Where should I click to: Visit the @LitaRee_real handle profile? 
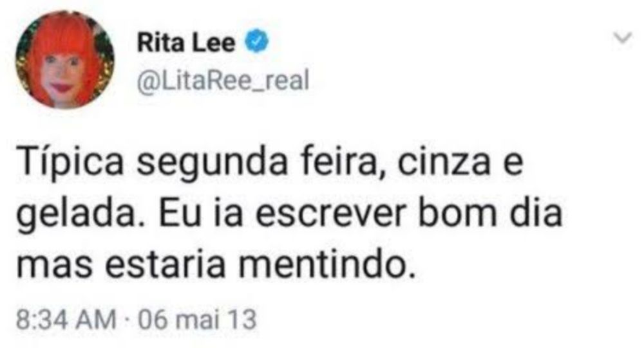click(223, 80)
